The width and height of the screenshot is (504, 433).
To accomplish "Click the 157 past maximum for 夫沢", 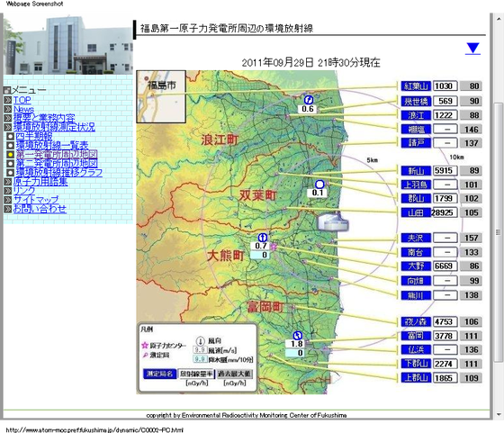I will point(471,238).
